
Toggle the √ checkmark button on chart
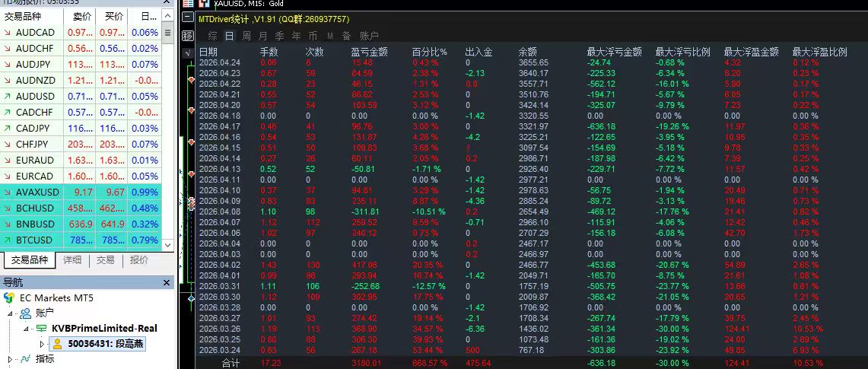(x=188, y=54)
